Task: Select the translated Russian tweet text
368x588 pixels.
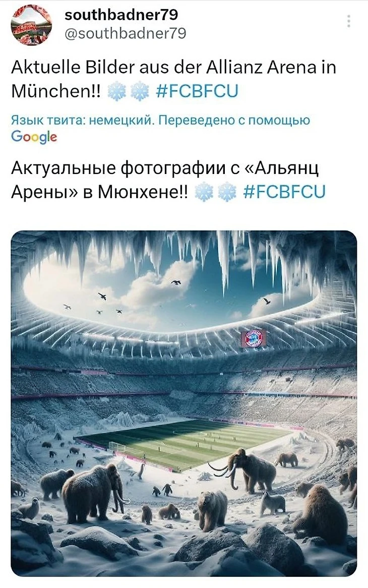Action: point(169,180)
